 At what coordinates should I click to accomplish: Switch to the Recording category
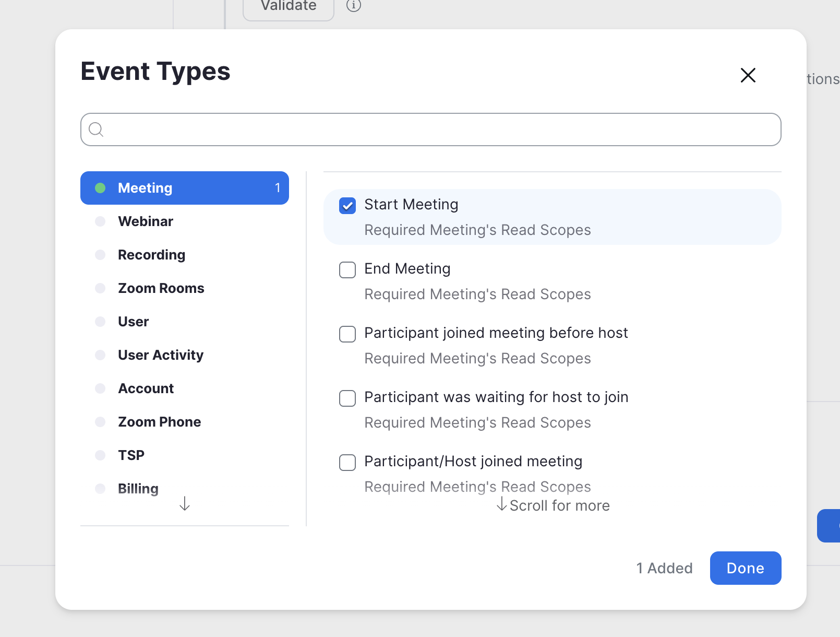(151, 255)
